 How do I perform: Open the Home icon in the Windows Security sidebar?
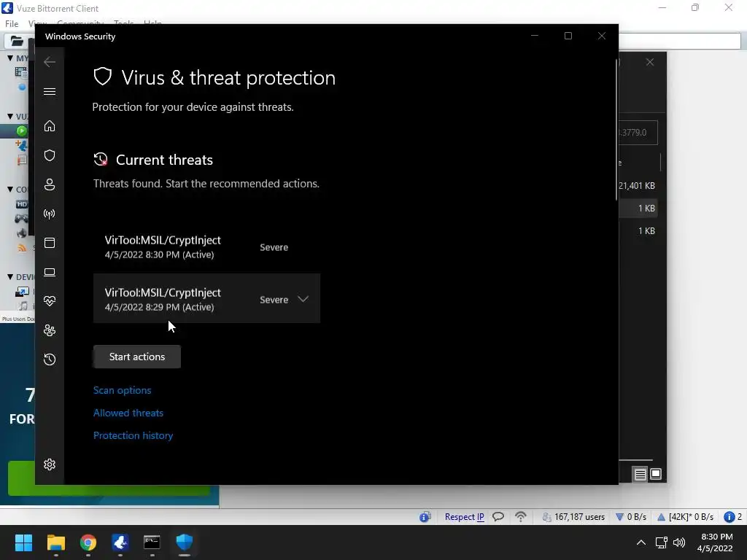(50, 125)
